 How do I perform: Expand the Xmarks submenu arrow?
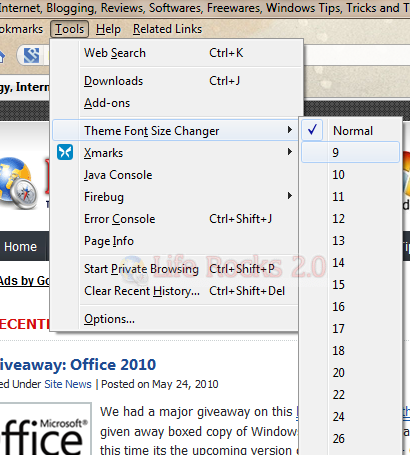290,152
